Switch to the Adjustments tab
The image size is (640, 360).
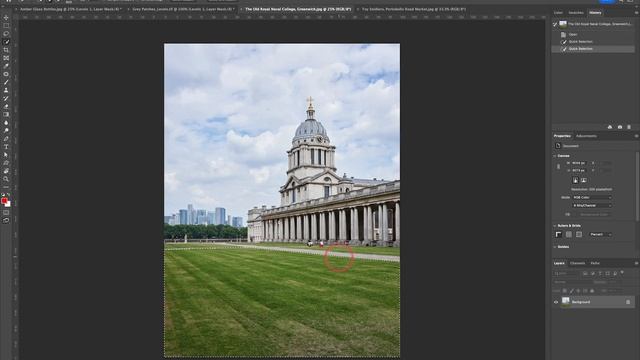[x=586, y=136]
